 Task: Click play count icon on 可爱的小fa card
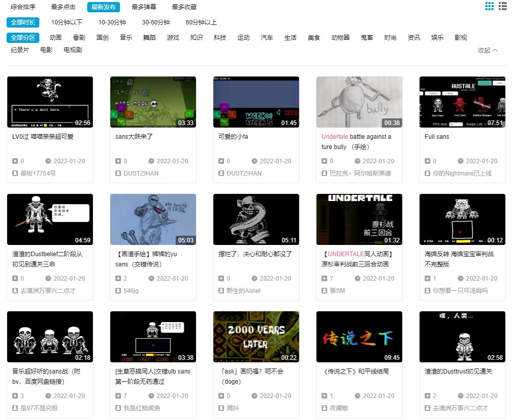click(x=221, y=161)
